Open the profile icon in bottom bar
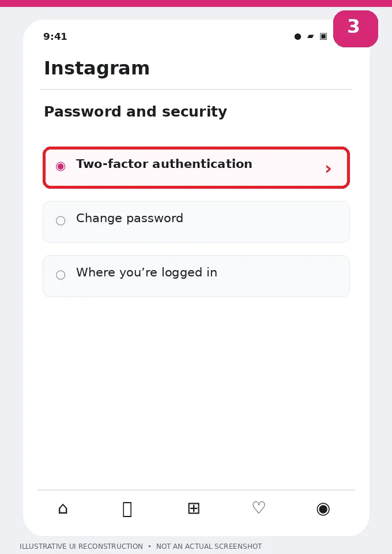This screenshot has width=392, height=554. pyautogui.click(x=323, y=509)
